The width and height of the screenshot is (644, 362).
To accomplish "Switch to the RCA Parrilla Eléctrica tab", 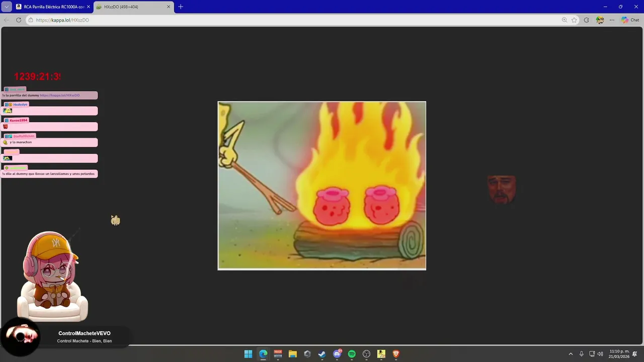I will (53, 7).
